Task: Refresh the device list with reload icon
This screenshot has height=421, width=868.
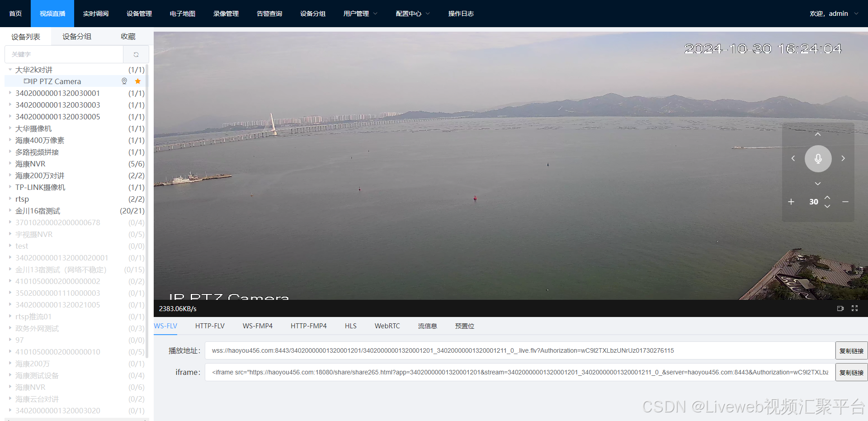Action: (x=136, y=54)
